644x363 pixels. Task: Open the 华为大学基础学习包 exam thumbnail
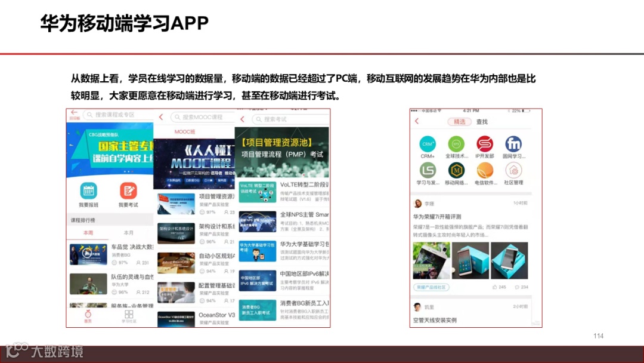tap(258, 251)
